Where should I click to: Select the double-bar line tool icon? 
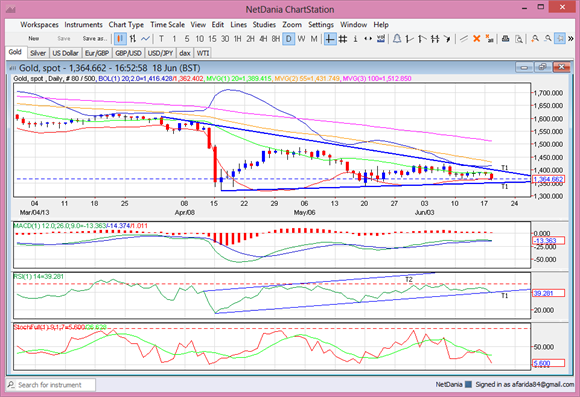pos(435,38)
